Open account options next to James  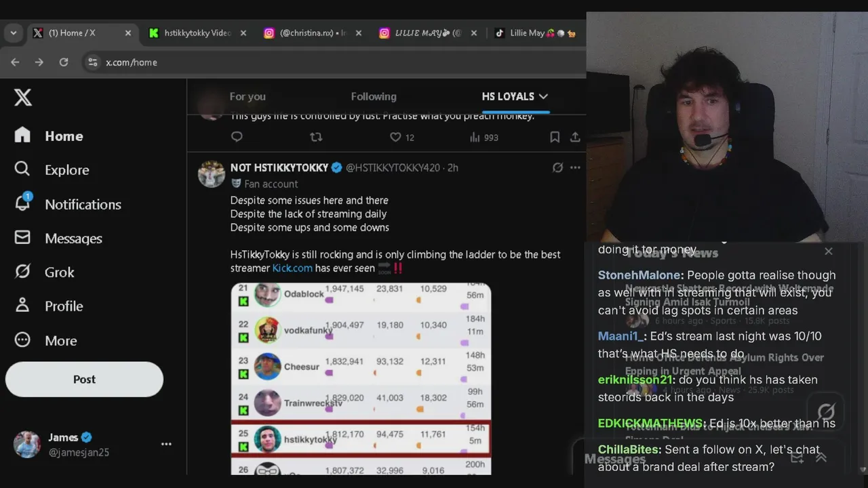click(166, 444)
